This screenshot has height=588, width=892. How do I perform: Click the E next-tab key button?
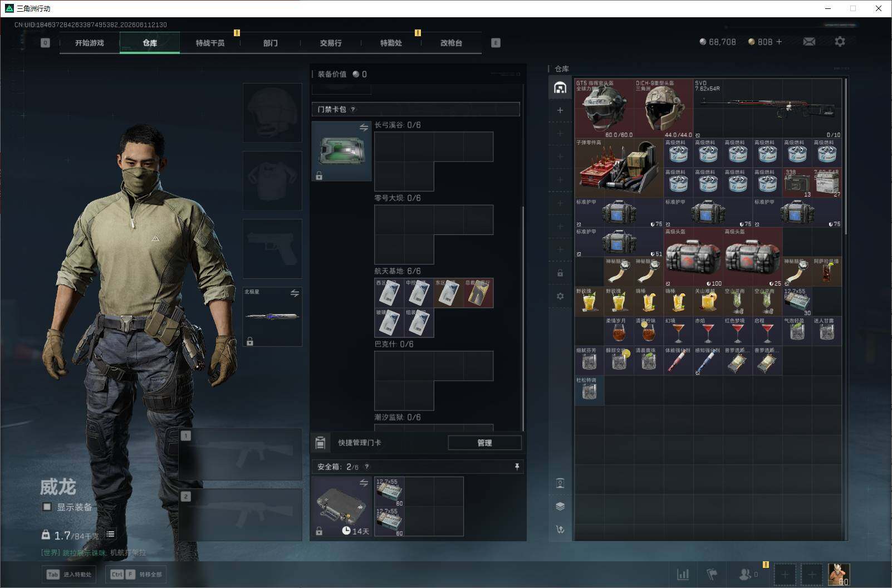[x=496, y=43]
